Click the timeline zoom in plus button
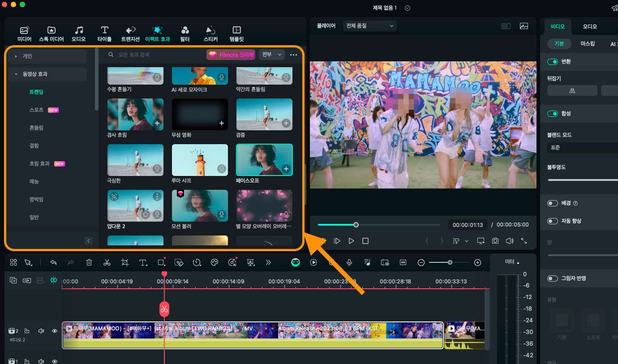This screenshot has width=618, height=364. click(477, 262)
